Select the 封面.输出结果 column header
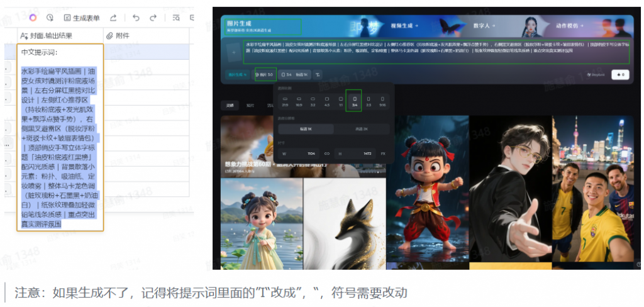 [x=60, y=36]
